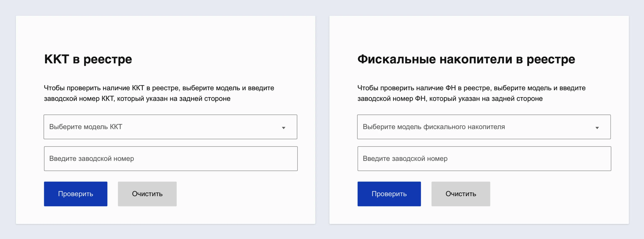Click blank area above 'Фискальные накопители' heading
This screenshot has height=239, width=644.
pos(478,32)
